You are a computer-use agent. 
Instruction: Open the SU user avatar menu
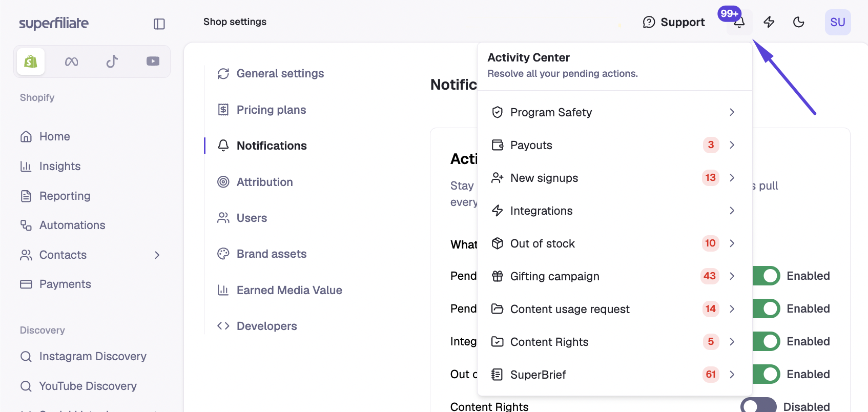(x=838, y=22)
